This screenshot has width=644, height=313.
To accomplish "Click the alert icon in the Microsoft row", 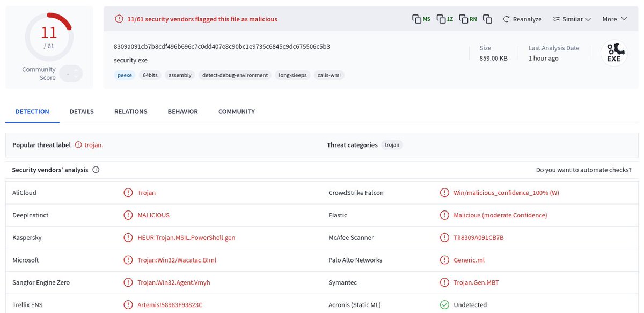I will click(x=128, y=260).
